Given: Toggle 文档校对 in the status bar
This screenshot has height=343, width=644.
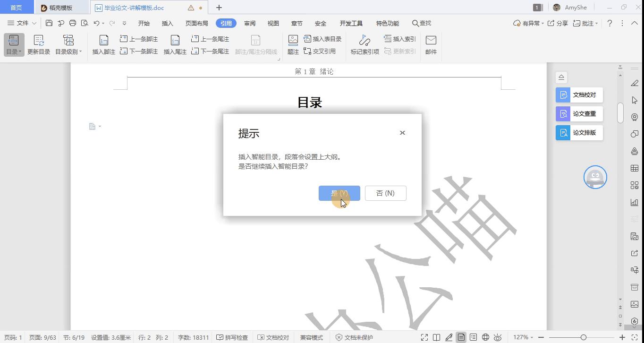Looking at the screenshot, I should [273, 337].
